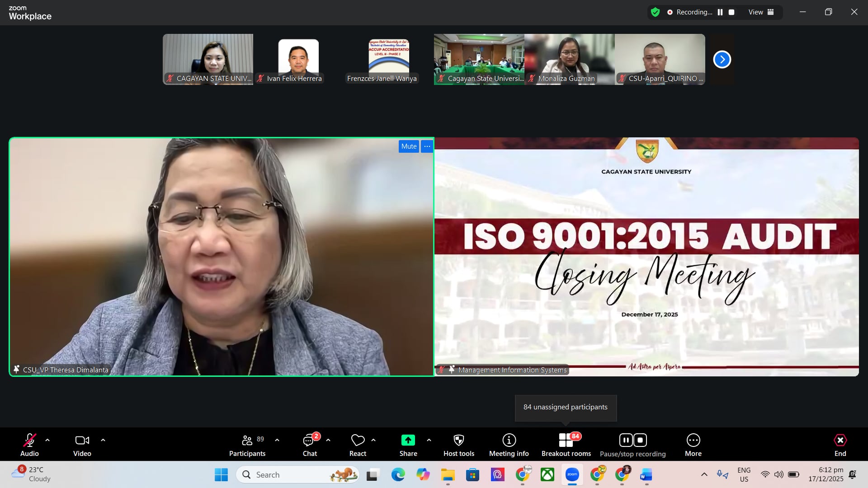Open the Chat panel

[x=310, y=445]
